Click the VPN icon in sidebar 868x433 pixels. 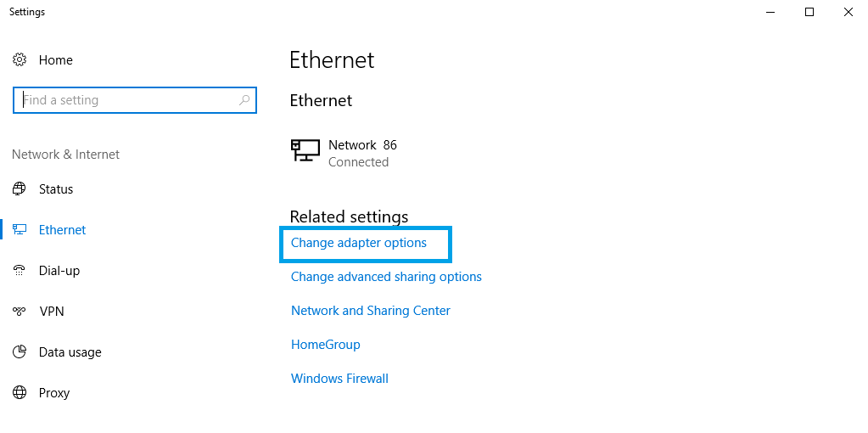(x=20, y=312)
